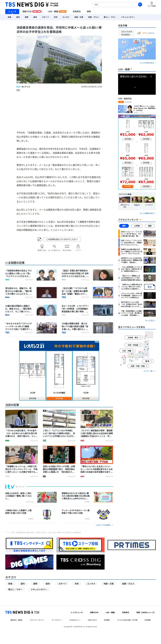This screenshot has width=161, height=644.
Task: Expand the 九州・沖縄 area button
Action: click(127, 351)
